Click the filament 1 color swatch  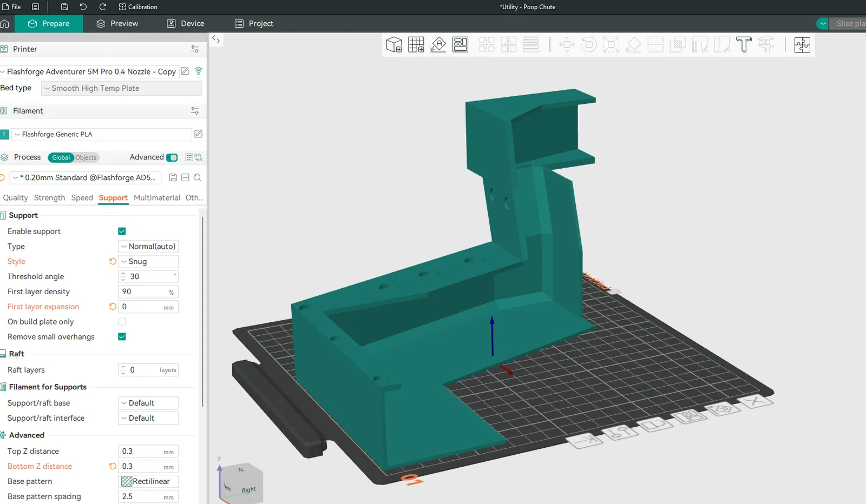[x=4, y=134]
